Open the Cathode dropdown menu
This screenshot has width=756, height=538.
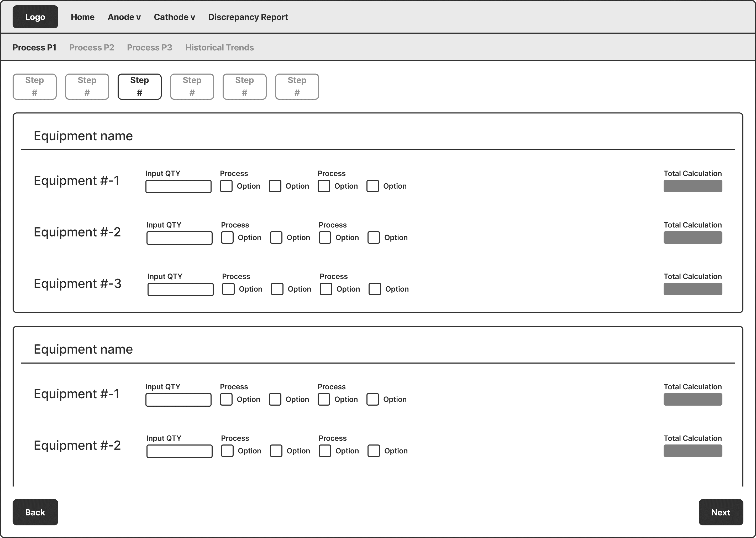pyautogui.click(x=174, y=17)
